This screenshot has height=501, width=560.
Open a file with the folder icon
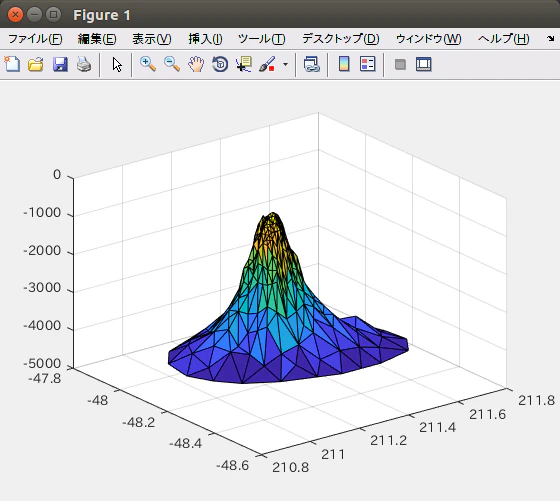(36, 65)
